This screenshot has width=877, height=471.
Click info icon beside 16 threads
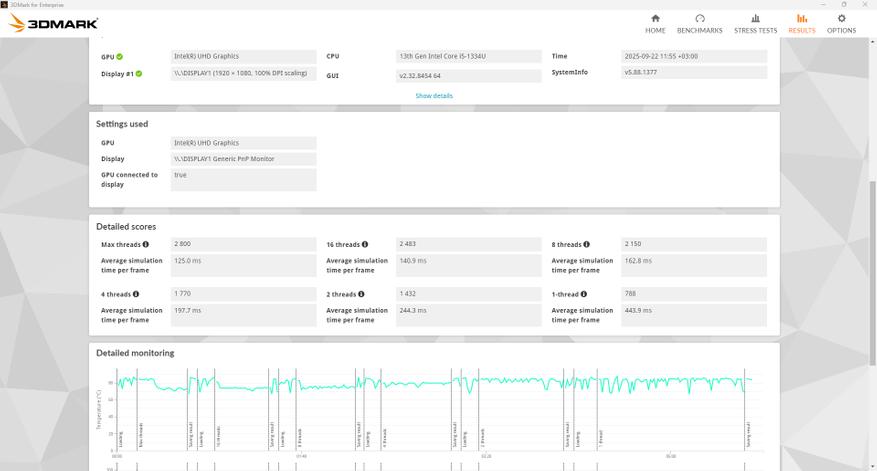pyautogui.click(x=365, y=244)
